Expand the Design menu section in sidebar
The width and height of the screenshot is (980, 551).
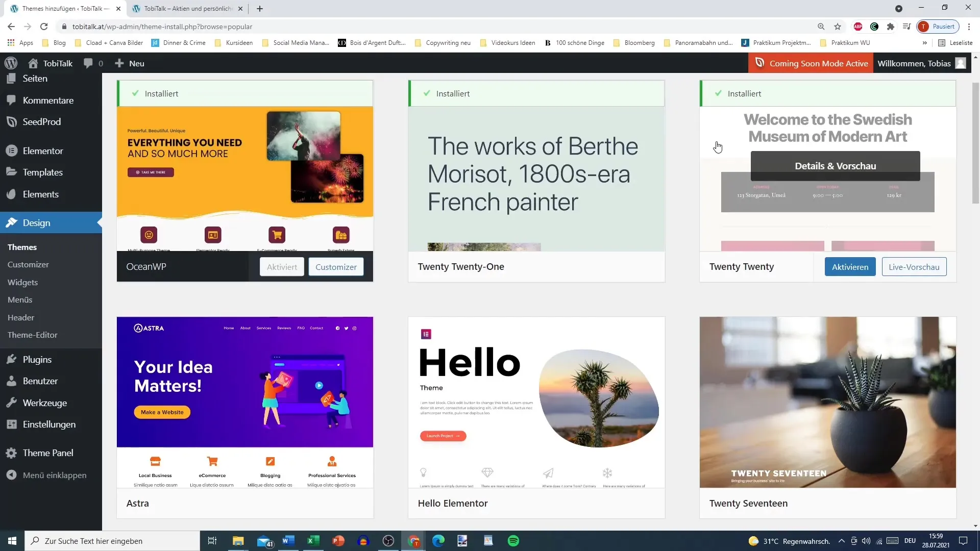tap(36, 222)
